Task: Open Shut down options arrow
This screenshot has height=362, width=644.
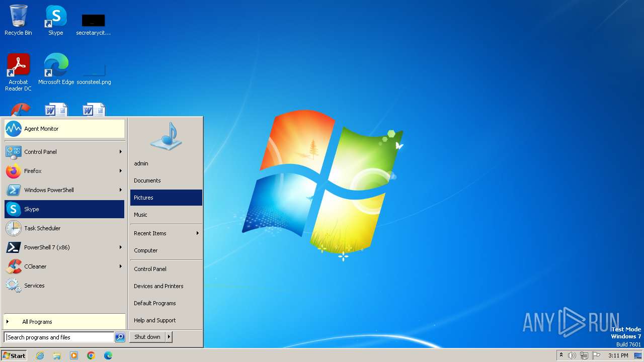Action: click(169, 337)
